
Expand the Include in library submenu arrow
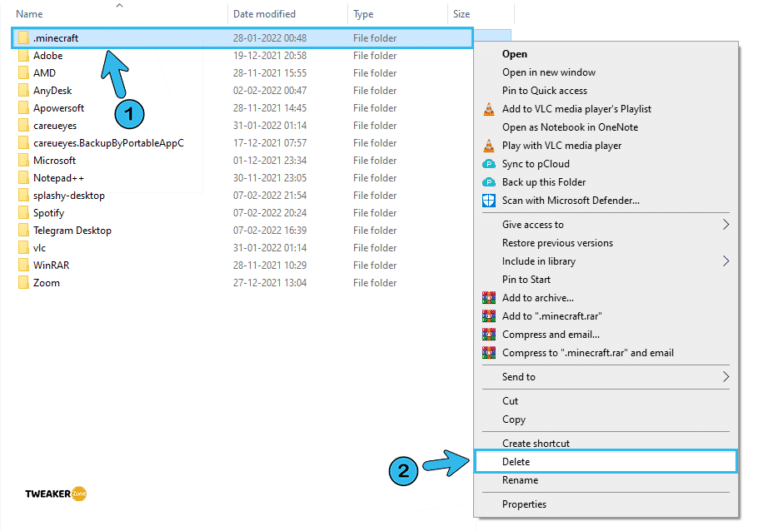(726, 261)
